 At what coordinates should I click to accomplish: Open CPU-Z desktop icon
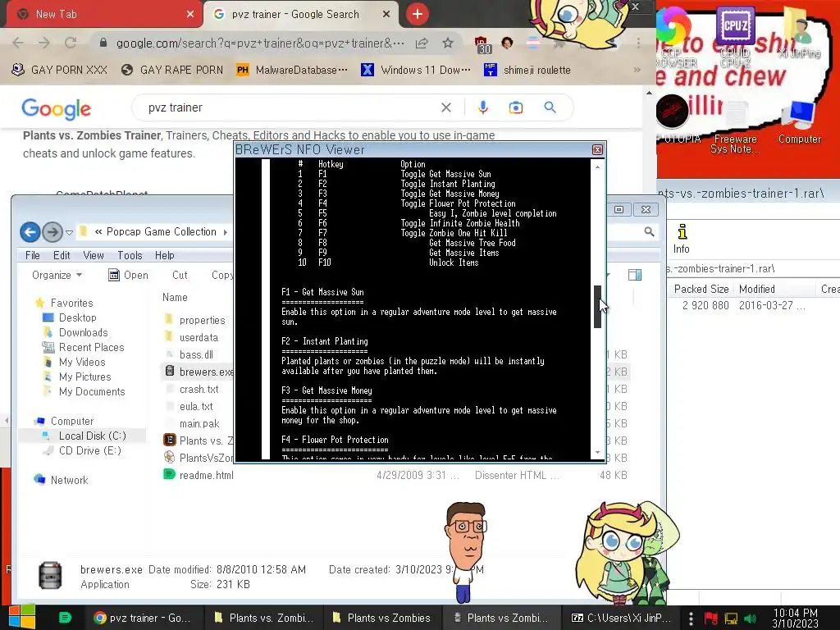point(735,38)
